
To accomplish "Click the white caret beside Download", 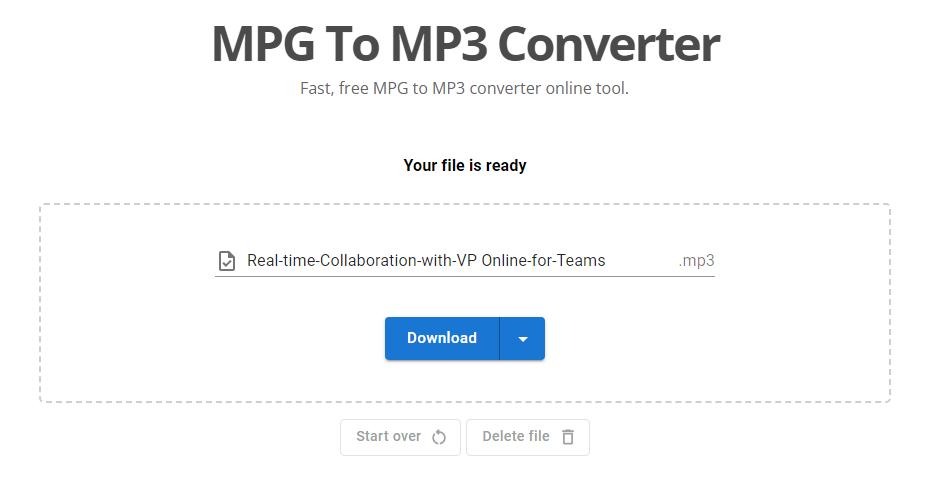I will coord(522,339).
